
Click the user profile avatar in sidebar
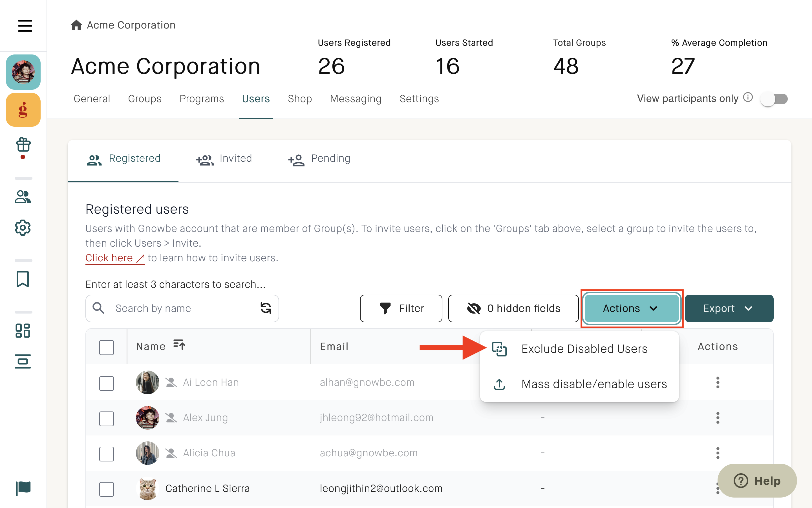pos(23,72)
